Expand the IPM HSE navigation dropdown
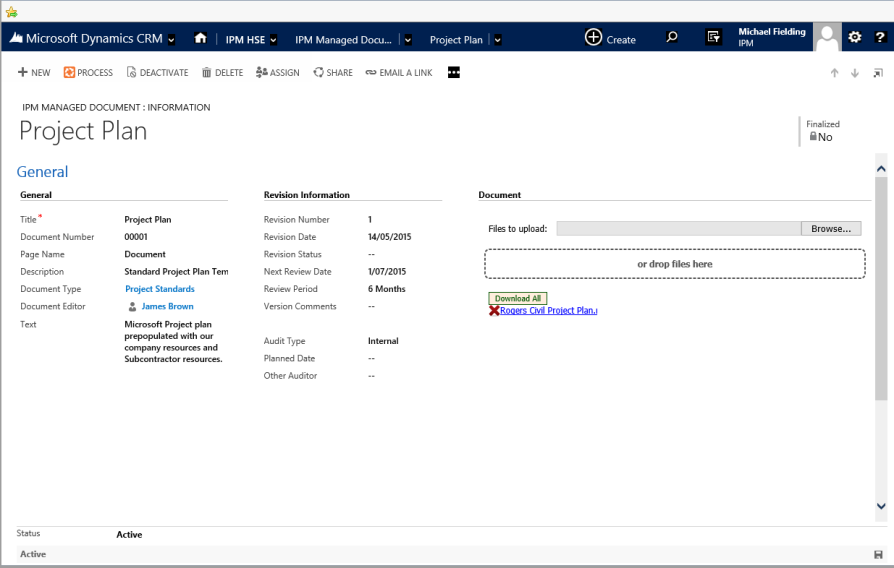894x568 pixels. (273, 40)
